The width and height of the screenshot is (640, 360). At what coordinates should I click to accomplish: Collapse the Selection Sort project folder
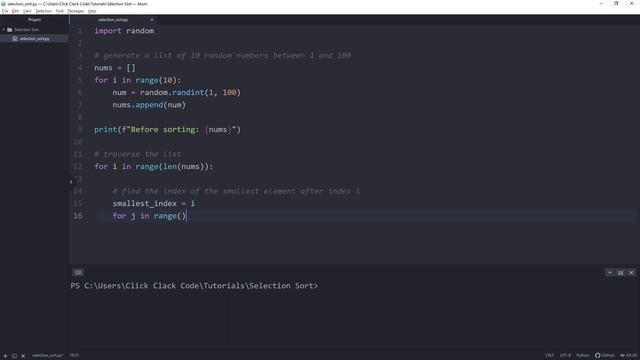pyautogui.click(x=4, y=30)
